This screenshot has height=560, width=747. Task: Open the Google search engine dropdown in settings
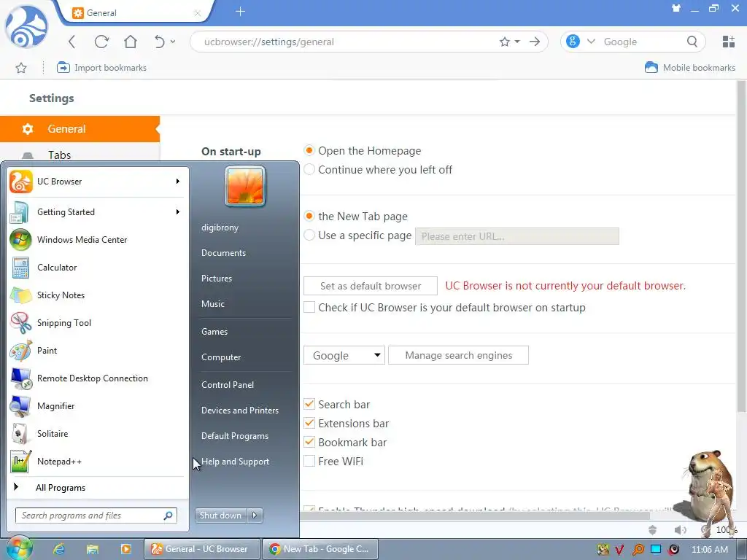point(344,355)
